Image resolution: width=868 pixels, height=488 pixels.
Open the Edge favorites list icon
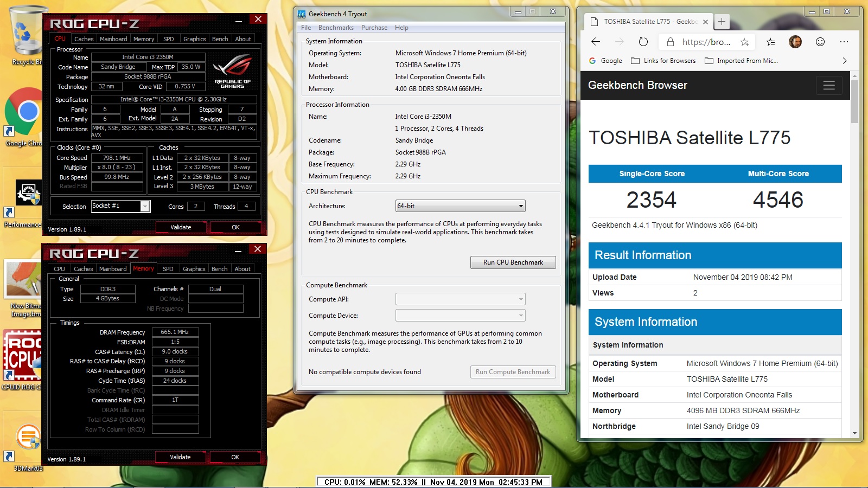(x=770, y=42)
